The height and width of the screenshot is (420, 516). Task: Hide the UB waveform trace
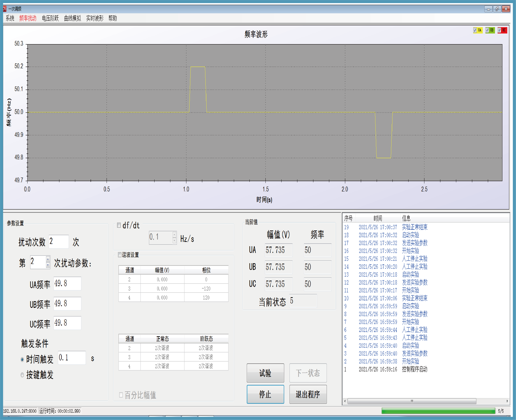click(x=487, y=30)
